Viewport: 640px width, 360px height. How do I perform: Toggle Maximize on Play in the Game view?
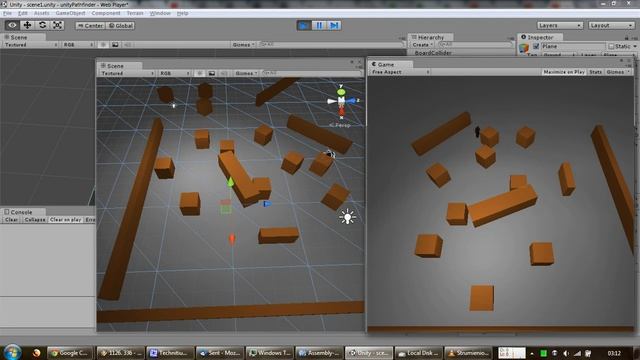coord(564,72)
